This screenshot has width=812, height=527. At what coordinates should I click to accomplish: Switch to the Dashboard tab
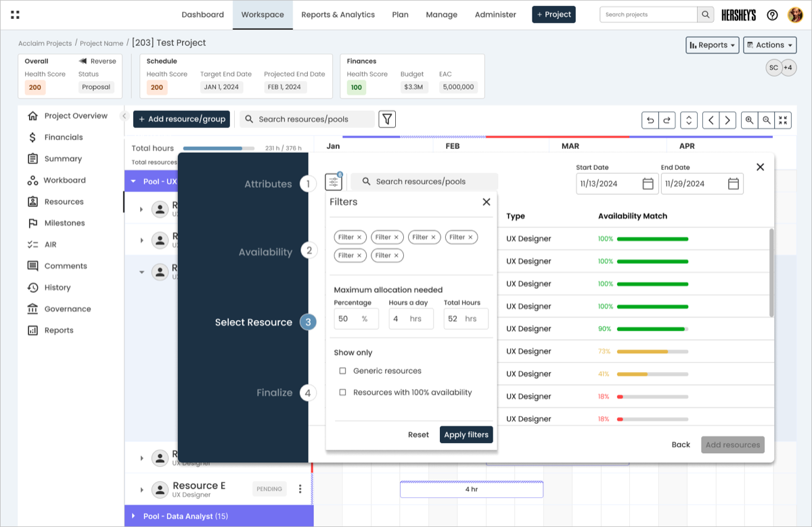[202, 14]
